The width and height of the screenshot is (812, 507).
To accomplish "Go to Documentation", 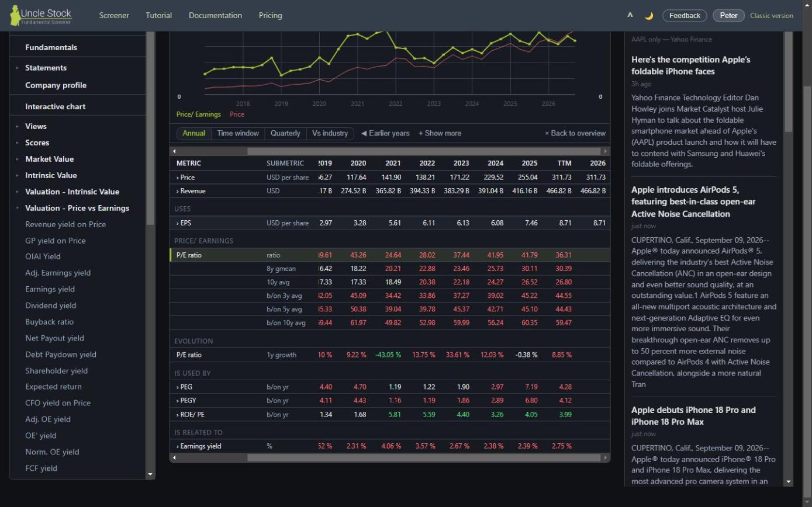I will 215,15.
